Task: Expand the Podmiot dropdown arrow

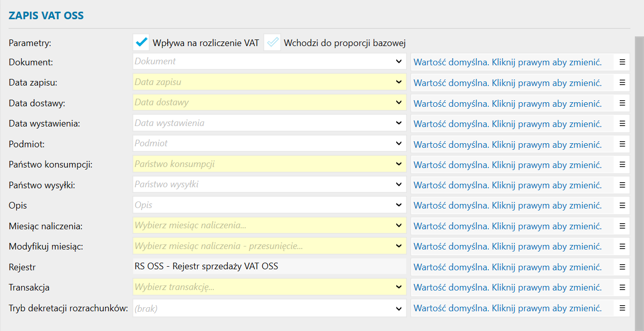Action: coord(399,144)
